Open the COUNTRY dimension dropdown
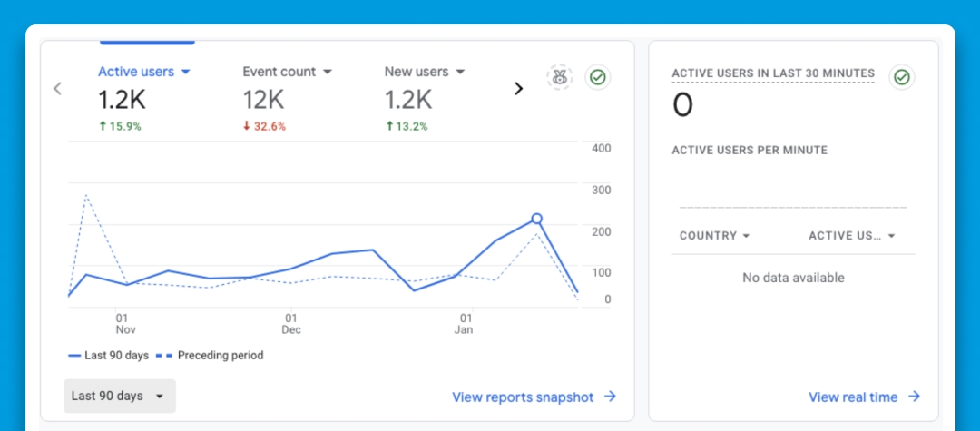The image size is (980, 431). click(x=746, y=236)
